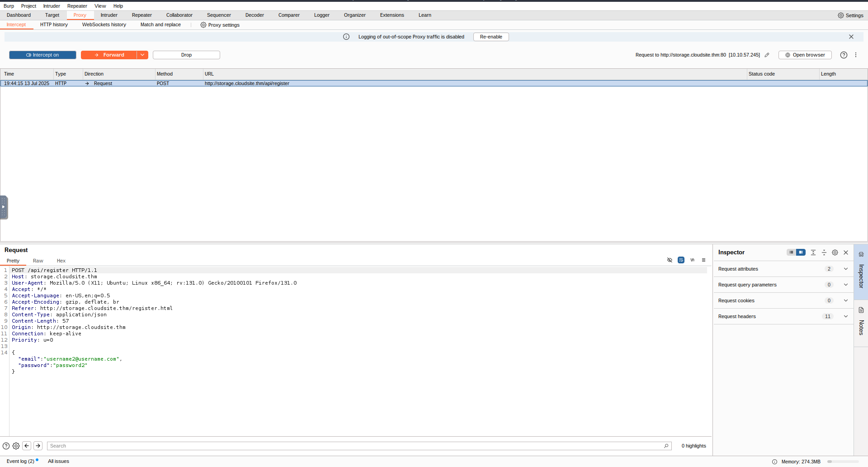Click the search help question icon
Viewport: 868px width, 467px height.
pyautogui.click(x=6, y=446)
